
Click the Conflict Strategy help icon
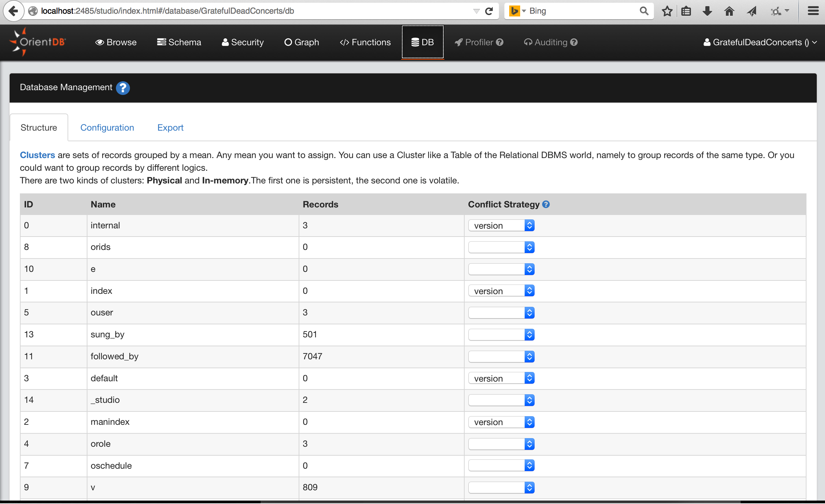coord(546,204)
